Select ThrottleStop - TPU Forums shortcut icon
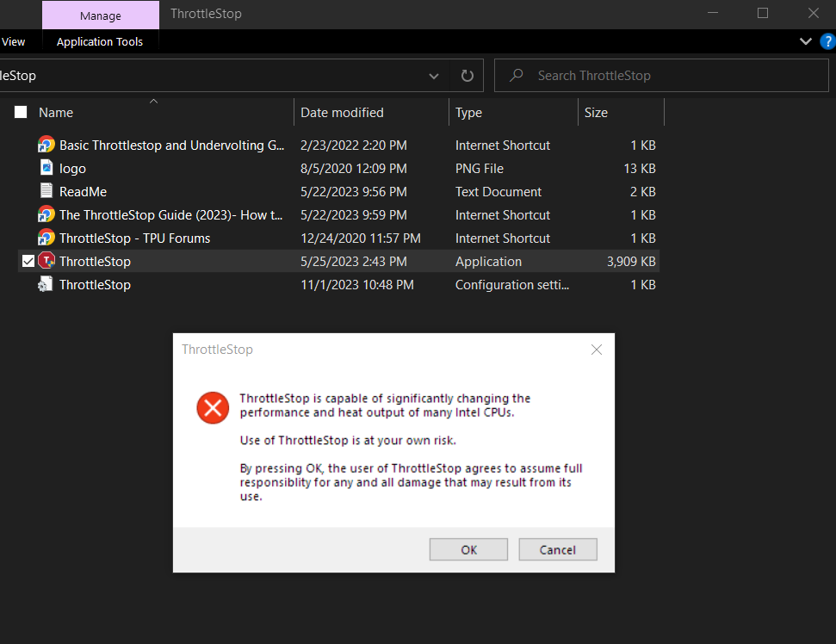836x644 pixels. tap(46, 238)
